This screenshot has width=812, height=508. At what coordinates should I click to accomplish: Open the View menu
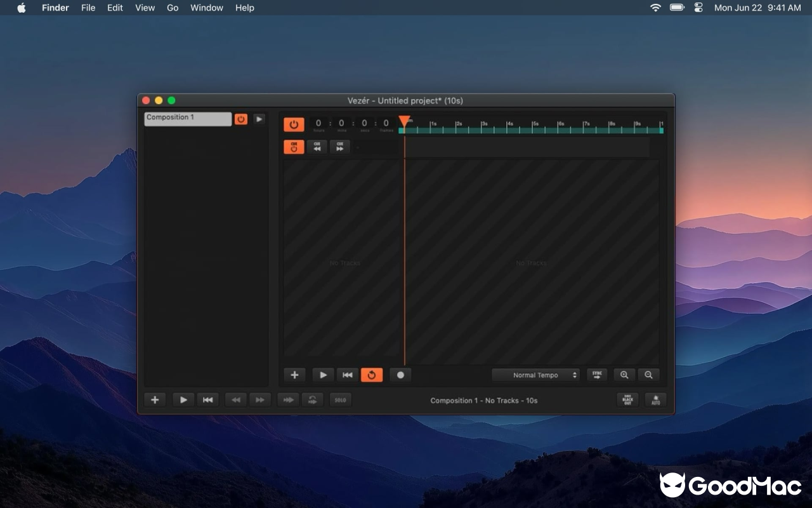point(145,8)
